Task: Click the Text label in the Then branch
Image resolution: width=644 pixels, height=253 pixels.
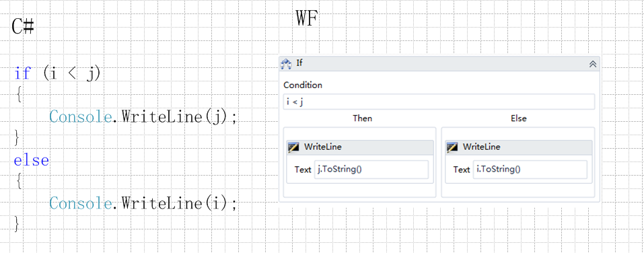Action: 303,170
